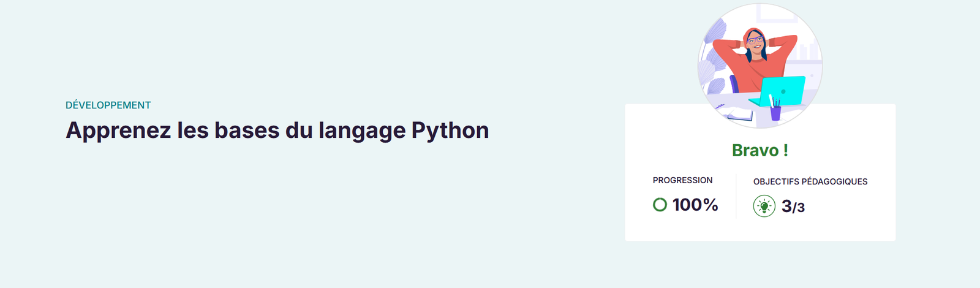Click the lightbulb objectives icon
The image size is (980, 288).
pyautogui.click(x=764, y=207)
